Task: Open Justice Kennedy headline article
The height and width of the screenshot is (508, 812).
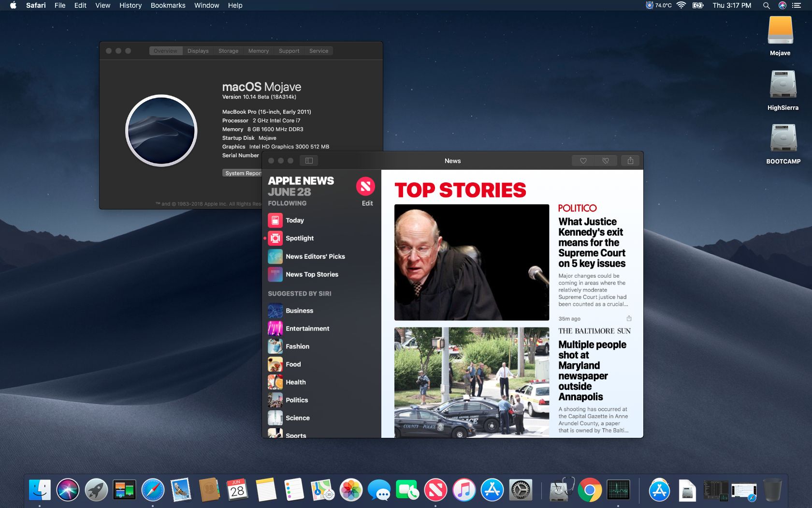Action: 592,242
